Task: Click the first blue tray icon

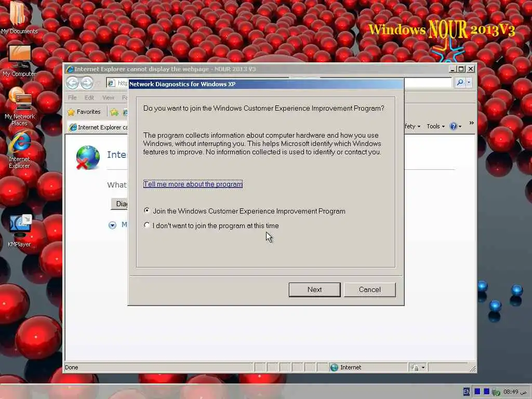Action: 477,392
